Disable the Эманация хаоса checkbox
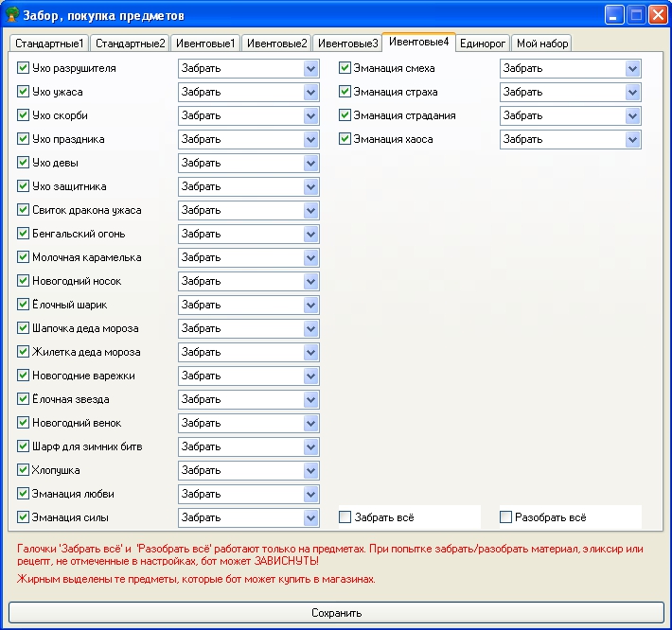Image resolution: width=672 pixels, height=630 pixels. point(345,139)
